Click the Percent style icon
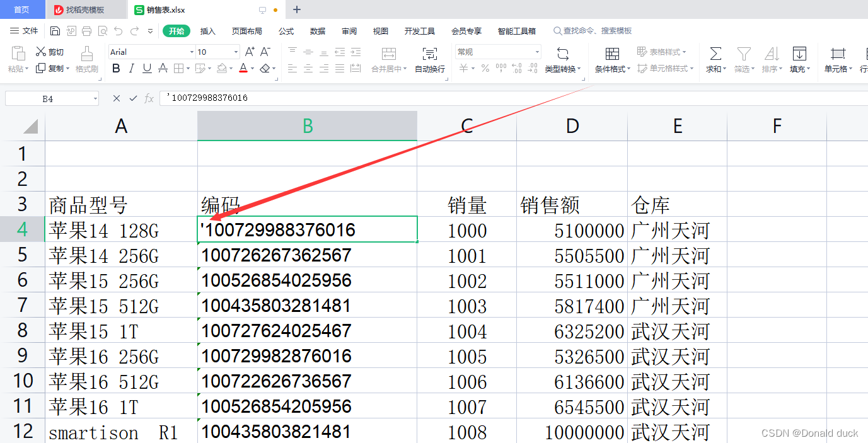Image resolution: width=868 pixels, height=443 pixels. tap(485, 69)
